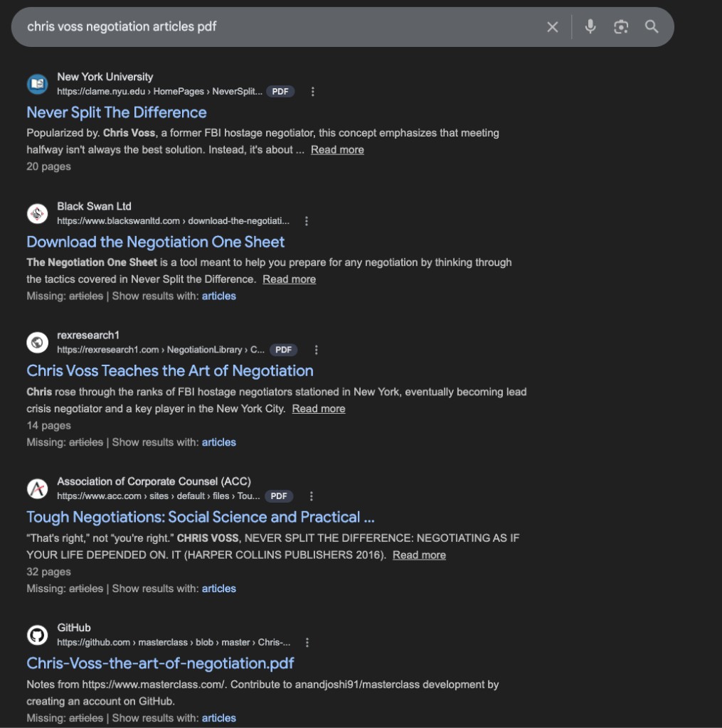Open more options for NYU result
Image resolution: width=722 pixels, height=728 pixels.
coord(313,92)
